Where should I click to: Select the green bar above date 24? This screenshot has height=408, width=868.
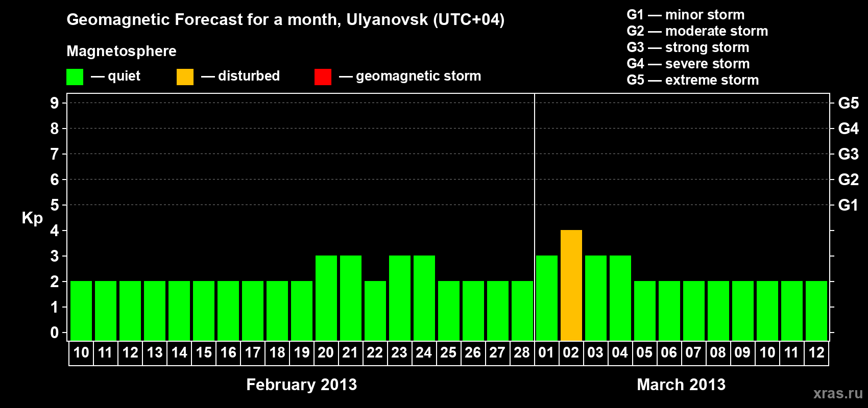click(424, 298)
